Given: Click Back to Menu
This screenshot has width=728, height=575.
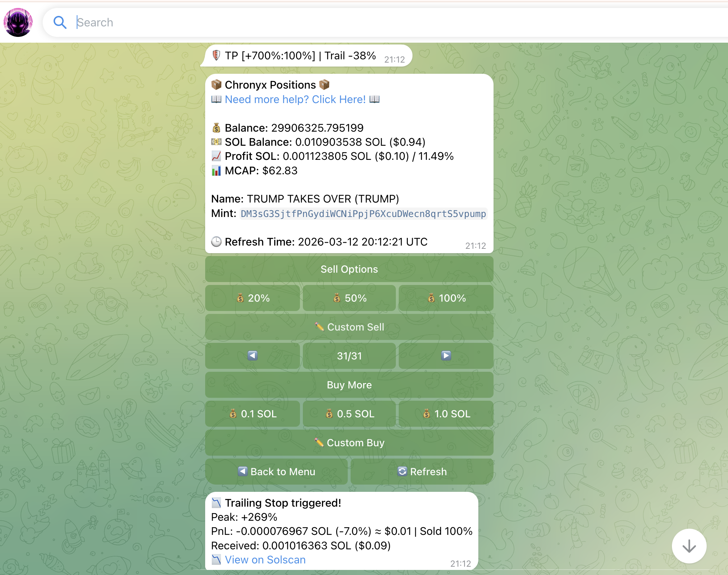Looking at the screenshot, I should (x=276, y=472).
